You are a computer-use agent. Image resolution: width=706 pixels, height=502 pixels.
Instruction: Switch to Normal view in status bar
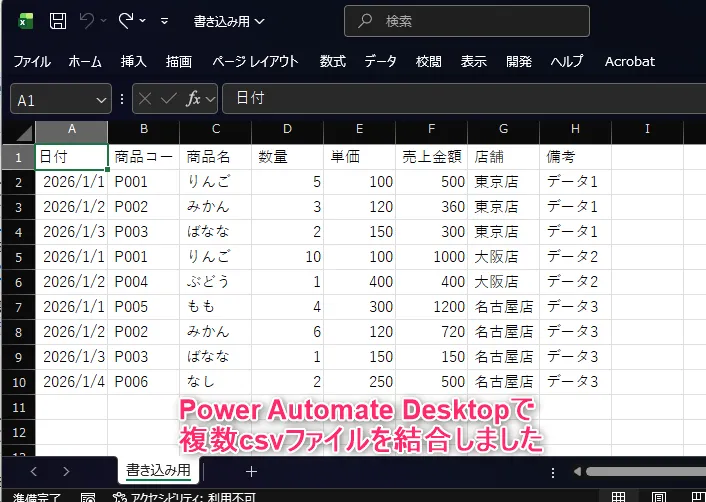(x=620, y=496)
